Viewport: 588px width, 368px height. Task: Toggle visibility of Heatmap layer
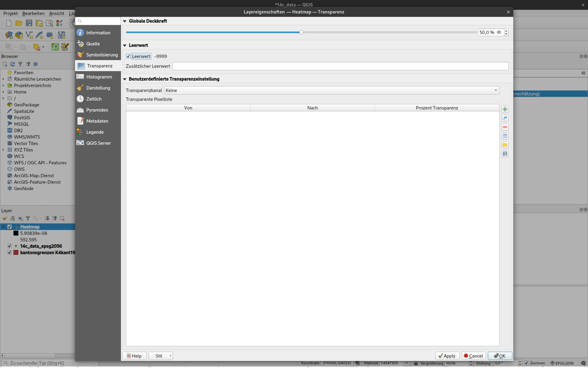coord(9,227)
